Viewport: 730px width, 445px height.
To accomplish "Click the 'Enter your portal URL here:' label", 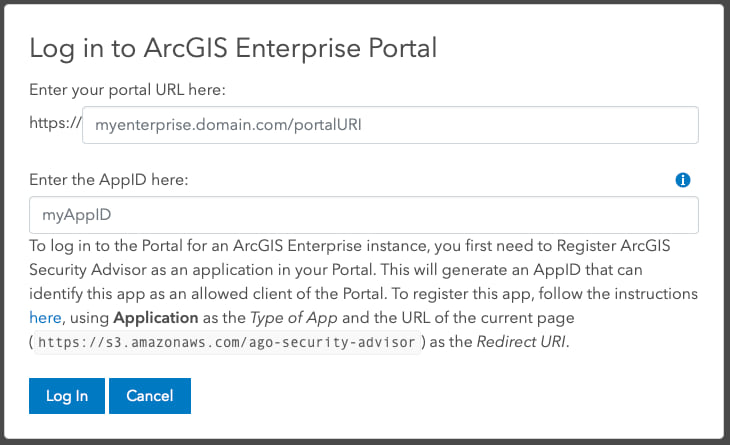I will (128, 90).
